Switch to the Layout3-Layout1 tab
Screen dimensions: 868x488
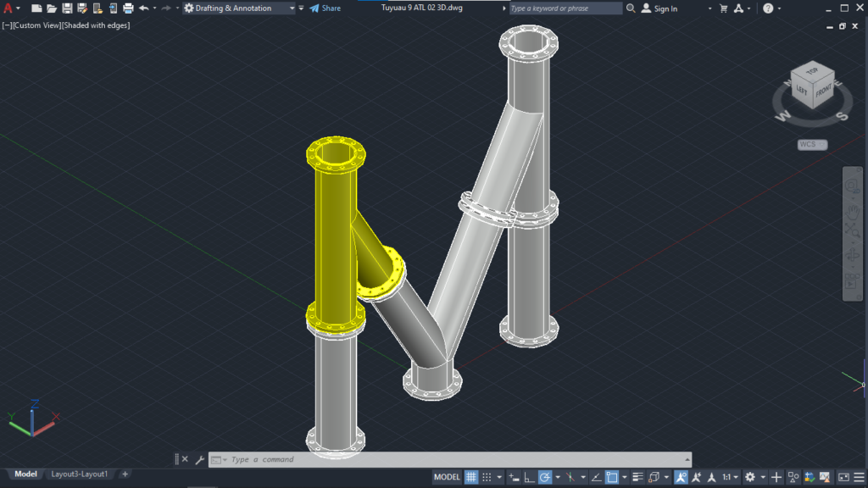coord(80,474)
